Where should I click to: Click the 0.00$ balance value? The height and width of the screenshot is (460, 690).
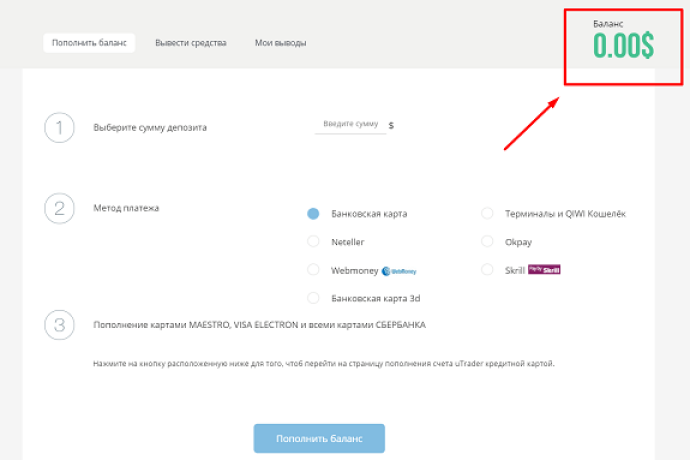tap(623, 45)
